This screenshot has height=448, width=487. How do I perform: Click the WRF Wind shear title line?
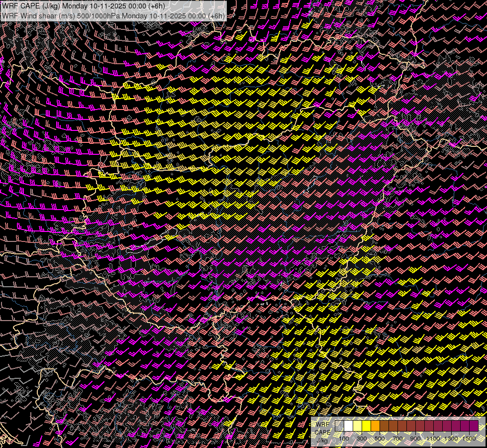(113, 15)
